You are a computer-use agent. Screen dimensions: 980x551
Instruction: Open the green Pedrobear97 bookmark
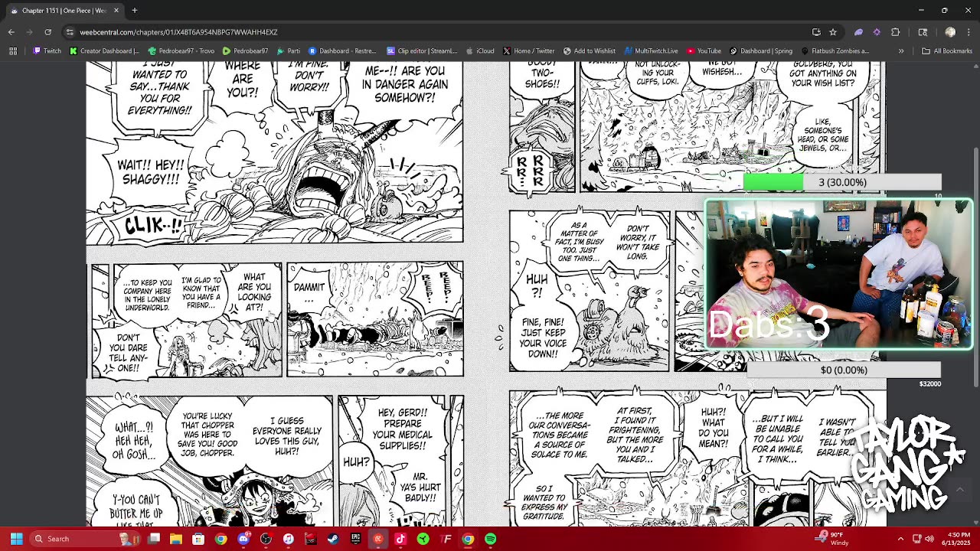[x=245, y=51]
